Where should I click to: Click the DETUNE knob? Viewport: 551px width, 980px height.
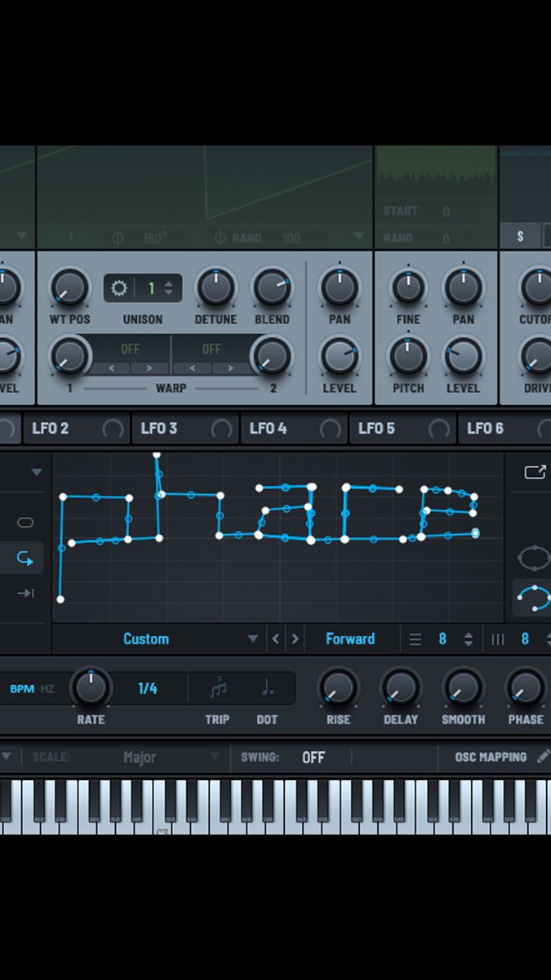(x=216, y=287)
